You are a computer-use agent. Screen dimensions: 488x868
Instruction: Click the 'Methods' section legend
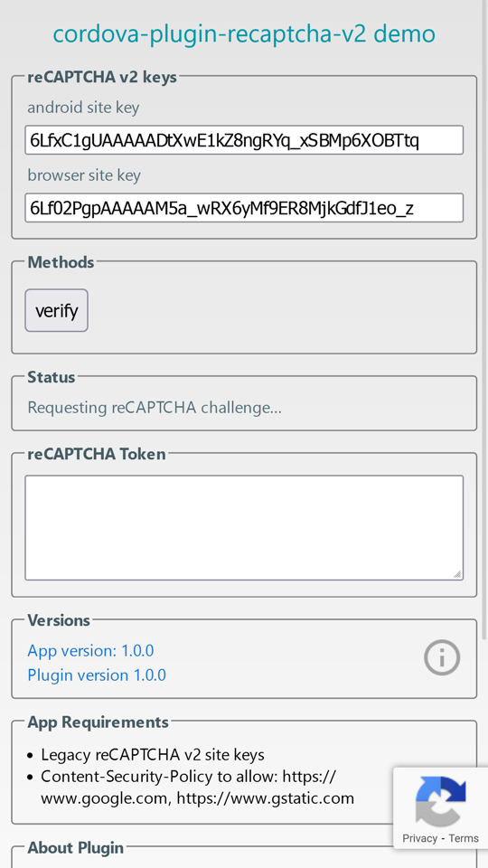(x=61, y=262)
